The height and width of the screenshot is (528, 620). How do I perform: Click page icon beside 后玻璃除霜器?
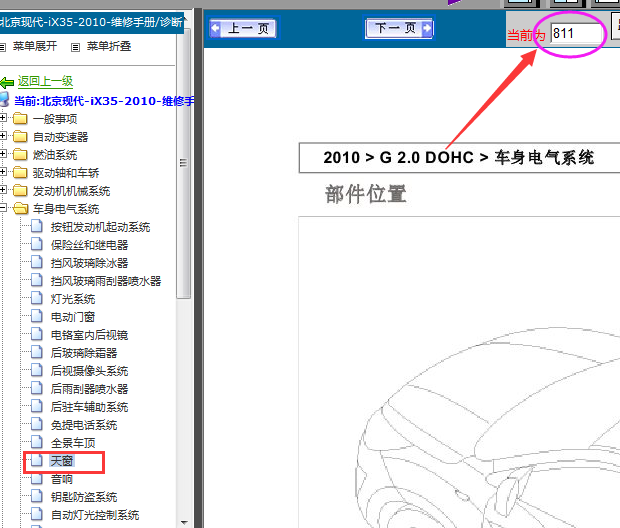pyautogui.click(x=37, y=352)
